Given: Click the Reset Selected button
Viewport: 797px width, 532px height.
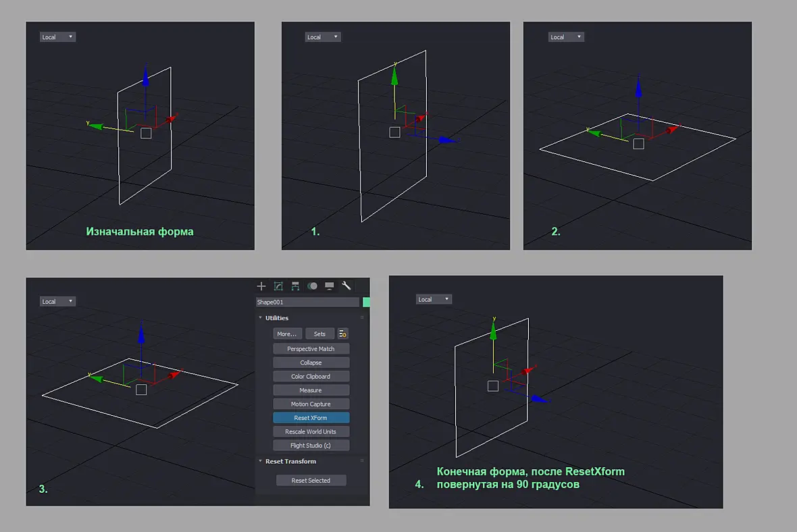Looking at the screenshot, I should point(311,480).
